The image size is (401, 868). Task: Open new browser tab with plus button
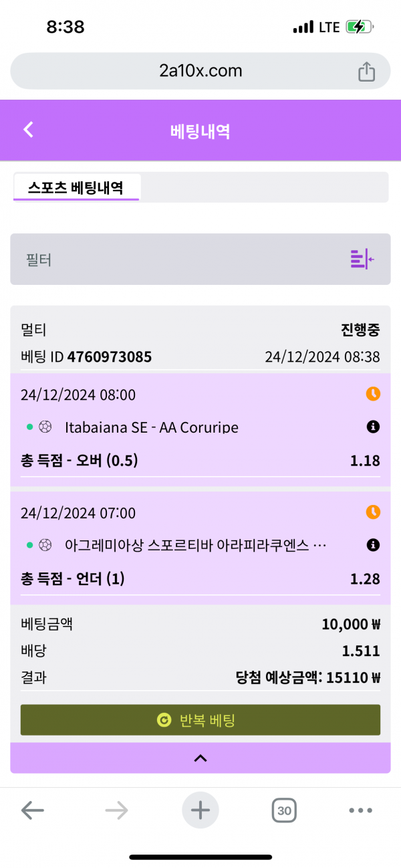(x=200, y=810)
